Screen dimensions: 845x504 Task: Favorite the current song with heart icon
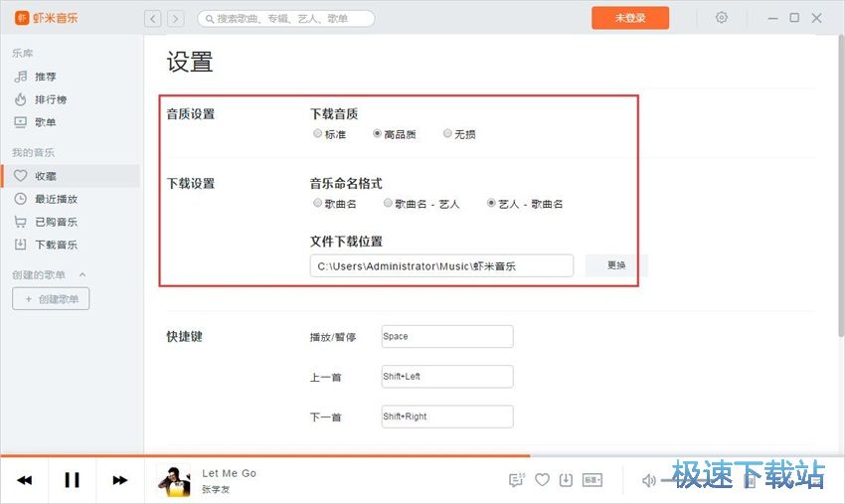[x=542, y=480]
